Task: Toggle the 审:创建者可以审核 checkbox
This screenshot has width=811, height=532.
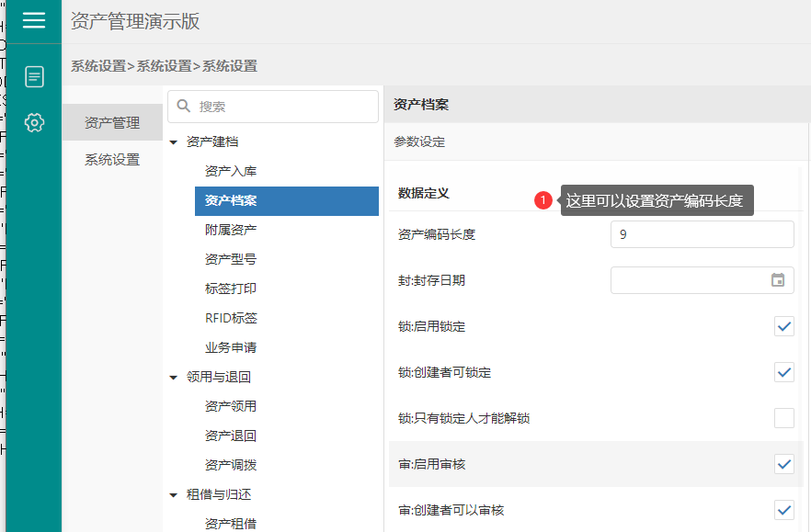Action: coord(783,510)
